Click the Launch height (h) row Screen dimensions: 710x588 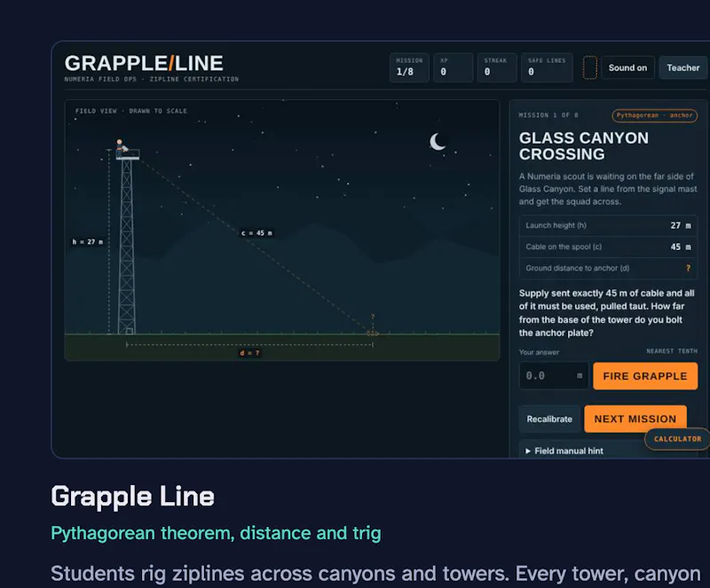[608, 225]
